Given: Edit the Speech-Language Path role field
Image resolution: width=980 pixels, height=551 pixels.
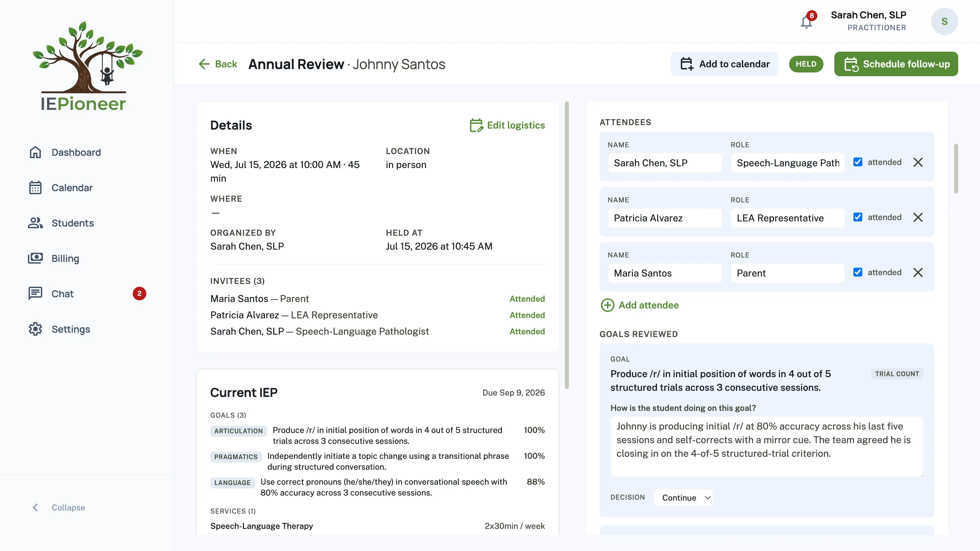Looking at the screenshot, I should 787,163.
